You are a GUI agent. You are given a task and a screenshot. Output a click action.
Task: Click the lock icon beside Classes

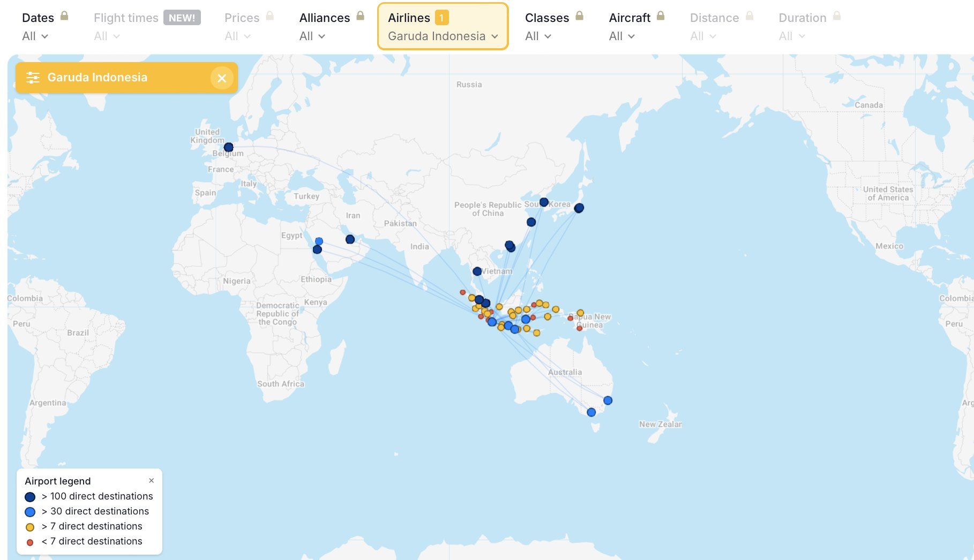[x=579, y=16]
